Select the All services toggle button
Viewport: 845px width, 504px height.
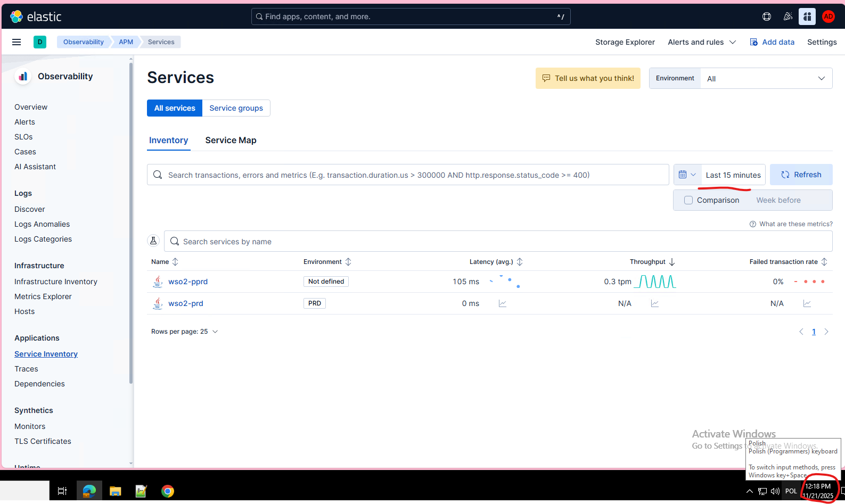click(175, 108)
